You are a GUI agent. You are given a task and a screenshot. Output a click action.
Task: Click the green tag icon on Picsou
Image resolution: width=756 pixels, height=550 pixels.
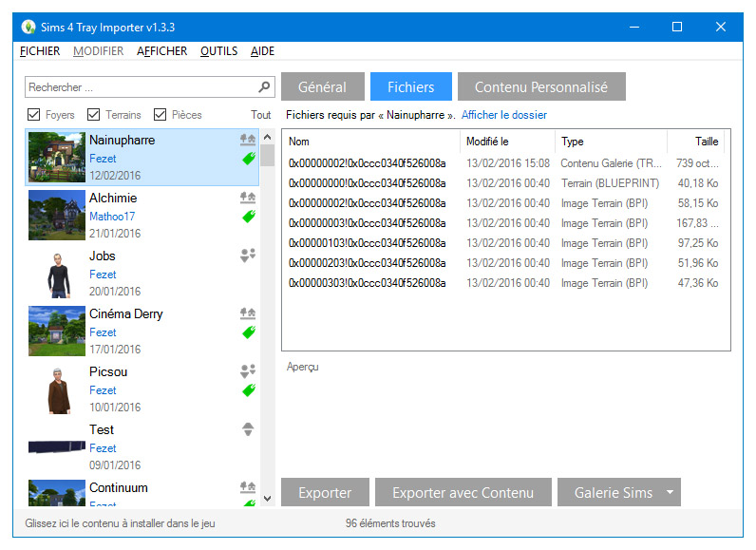click(249, 390)
